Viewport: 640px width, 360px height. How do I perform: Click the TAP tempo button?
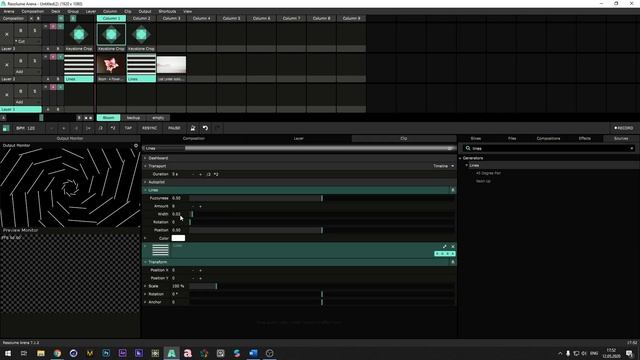coord(128,128)
